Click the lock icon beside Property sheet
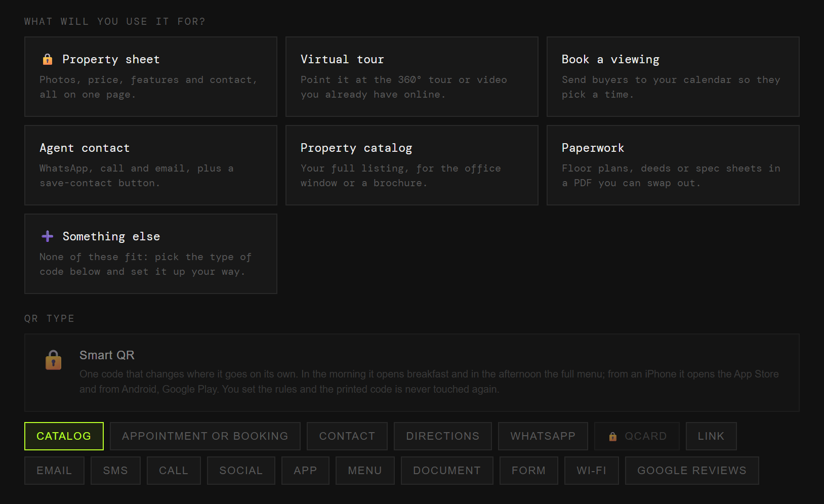824x504 pixels. click(x=48, y=59)
